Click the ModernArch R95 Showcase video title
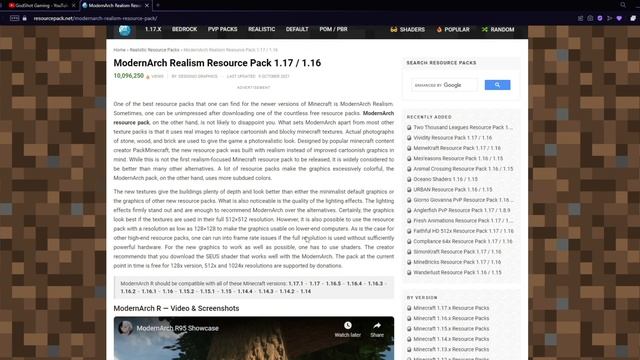This screenshot has width=640, height=360. (x=178, y=328)
